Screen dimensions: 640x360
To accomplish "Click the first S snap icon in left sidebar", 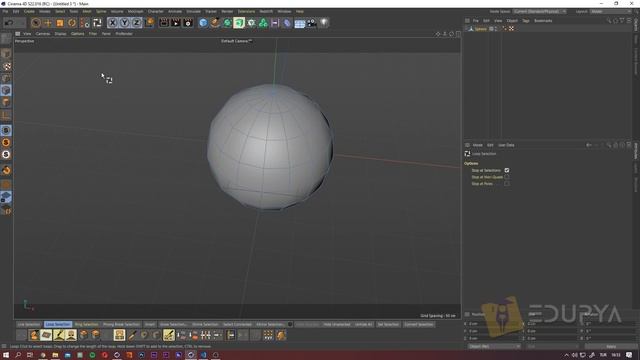I will 6,130.
